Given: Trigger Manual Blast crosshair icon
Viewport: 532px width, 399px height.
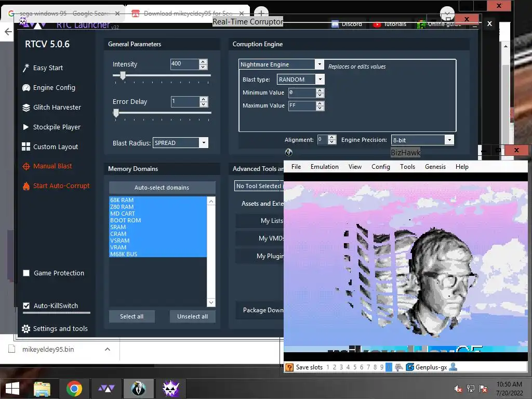Looking at the screenshot, I should pos(26,166).
